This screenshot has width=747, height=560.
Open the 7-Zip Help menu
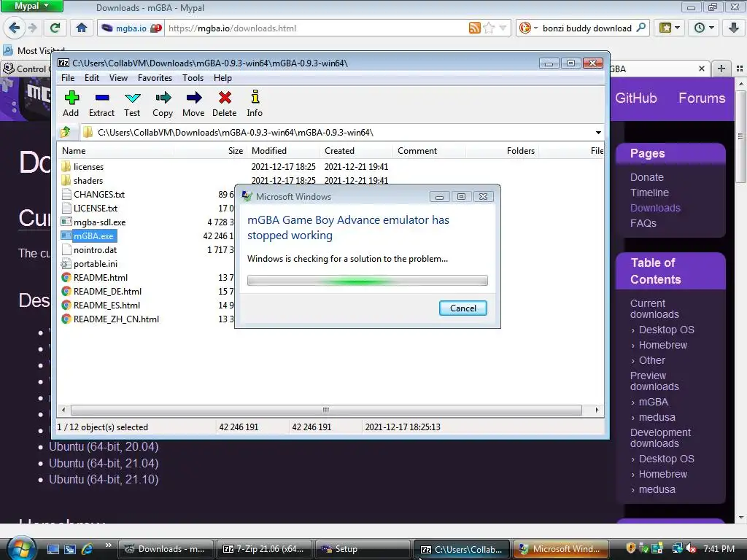click(222, 77)
